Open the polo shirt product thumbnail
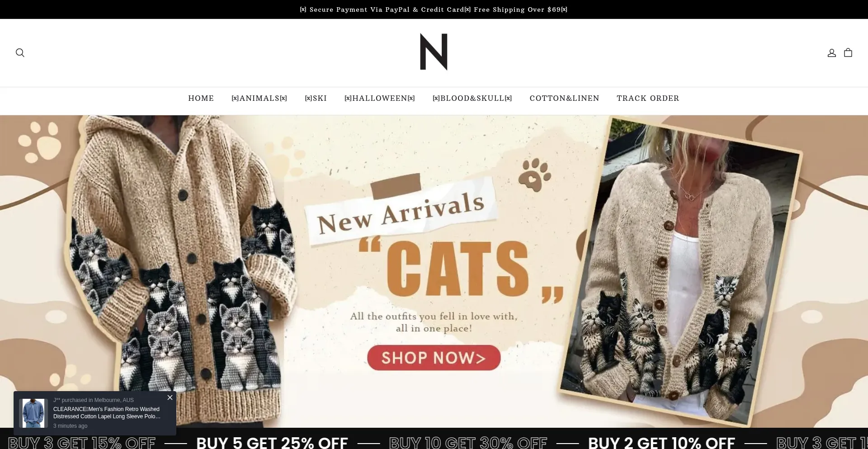 [33, 413]
